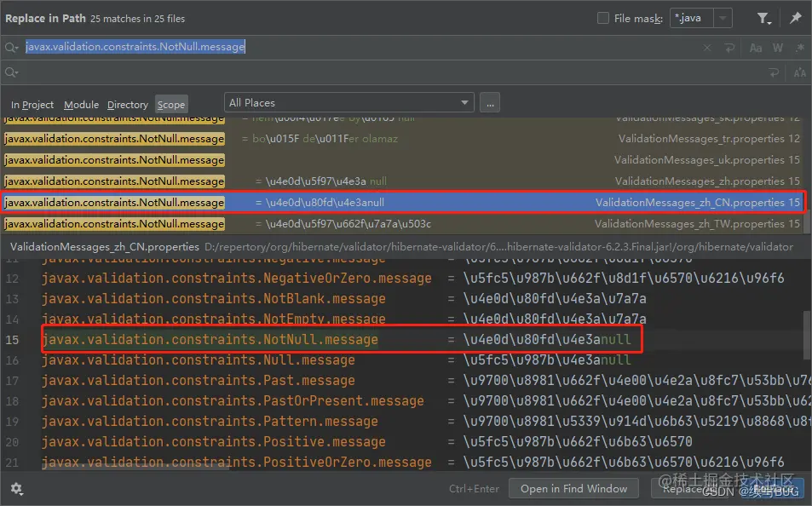This screenshot has width=812, height=506.
Task: Open the All Places scope dropdown
Action: pyautogui.click(x=349, y=102)
